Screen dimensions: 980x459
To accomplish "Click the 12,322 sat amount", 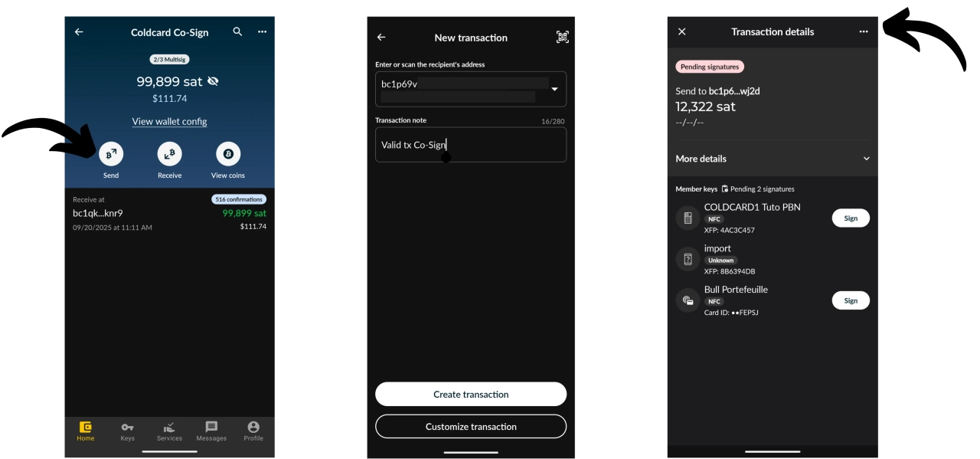I will pyautogui.click(x=705, y=107).
